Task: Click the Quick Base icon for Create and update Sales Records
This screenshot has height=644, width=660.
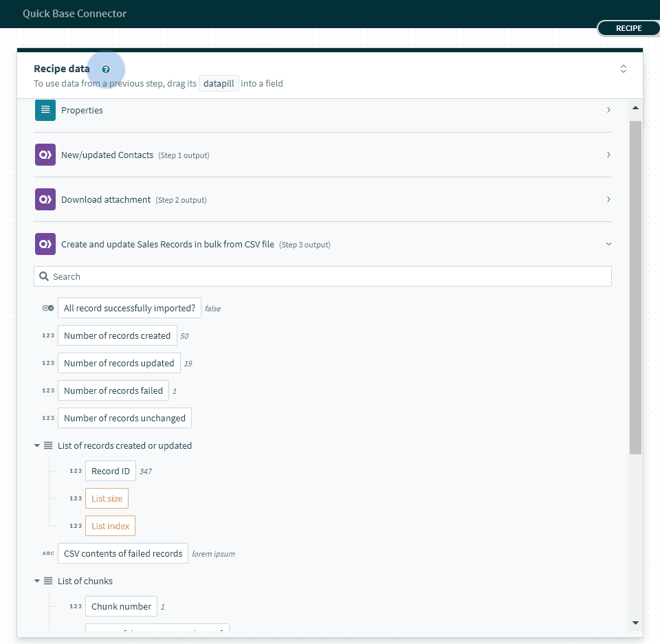Action: click(45, 244)
